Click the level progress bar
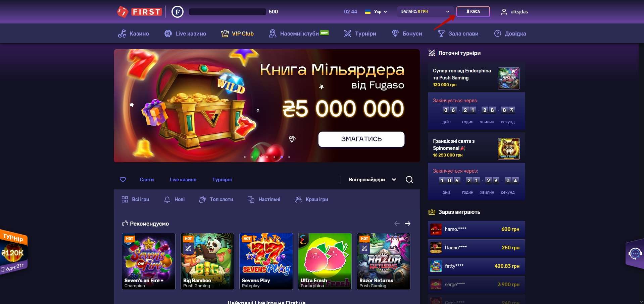644x304 pixels. point(227,12)
